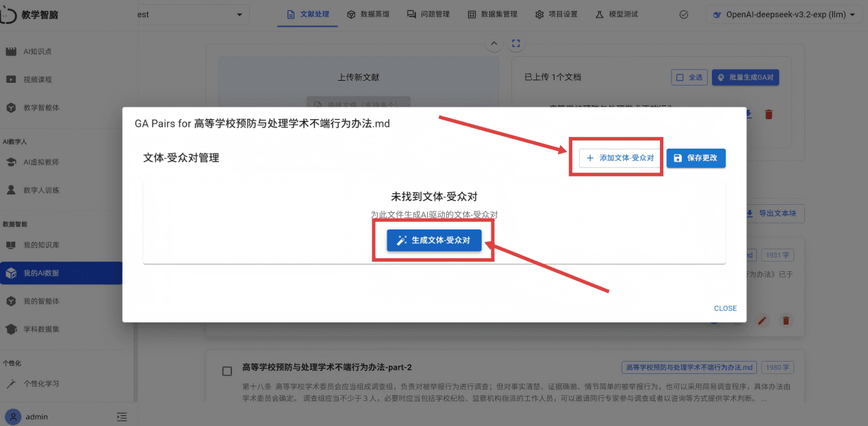Switch to 模型测试 tab
Image resolution: width=868 pixels, height=426 pixels.
click(x=617, y=14)
